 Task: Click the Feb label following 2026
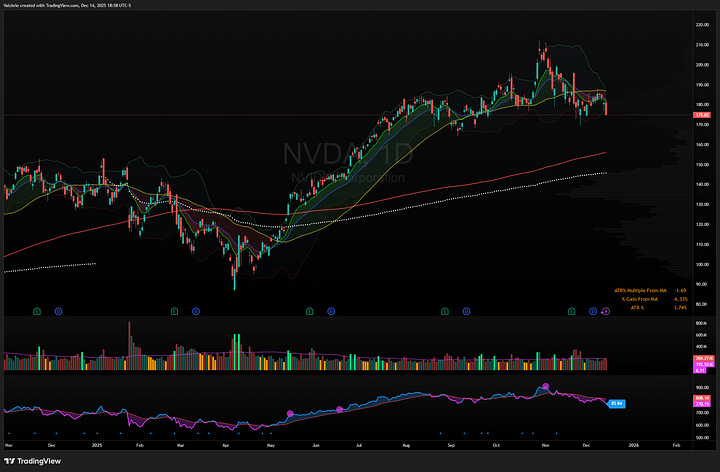(676, 445)
